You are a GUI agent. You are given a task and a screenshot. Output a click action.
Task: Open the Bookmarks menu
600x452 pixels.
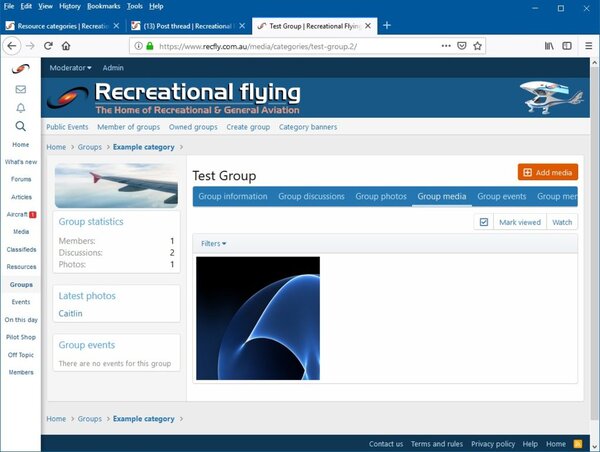pos(103,6)
